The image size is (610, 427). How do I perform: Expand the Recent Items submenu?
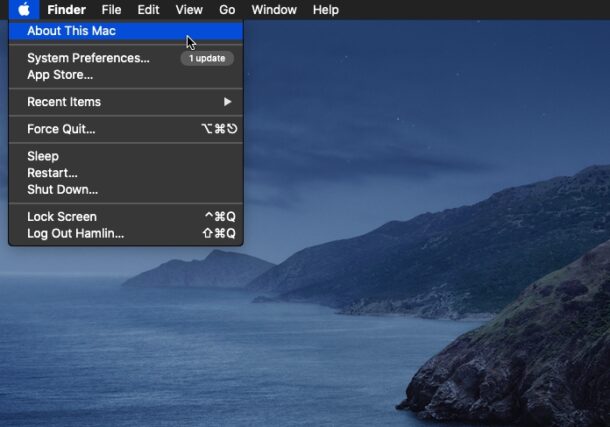126,102
